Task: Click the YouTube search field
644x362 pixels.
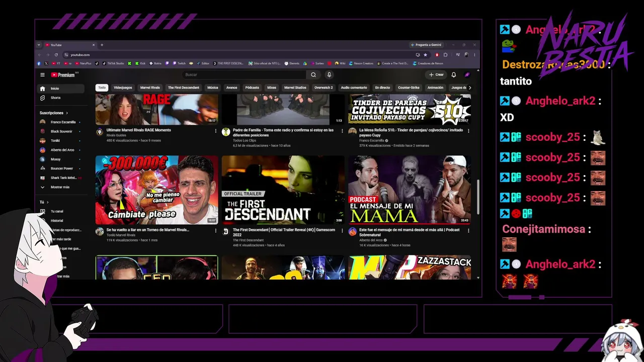Action: coord(244,75)
